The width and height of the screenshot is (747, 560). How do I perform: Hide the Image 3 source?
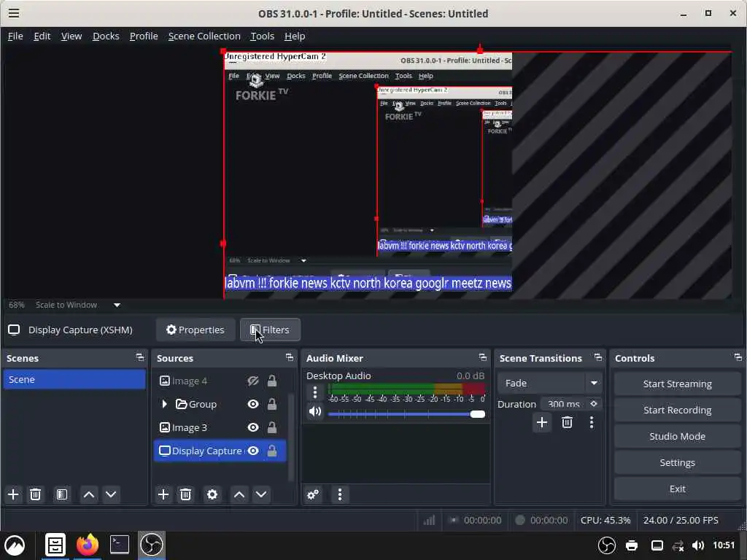(253, 427)
